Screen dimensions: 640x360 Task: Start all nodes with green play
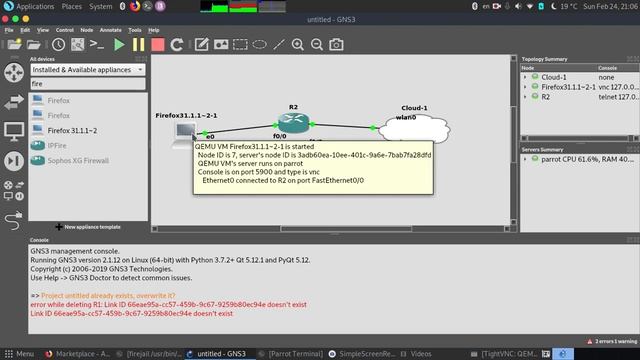(x=119, y=44)
